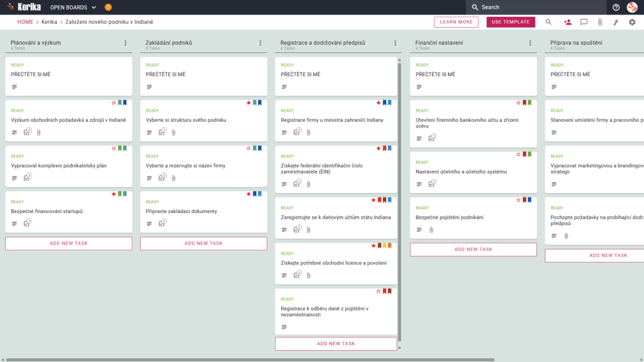644x362 pixels.
Task: Click the horizontal board scrollbar
Action: pyautogui.click(x=250, y=360)
